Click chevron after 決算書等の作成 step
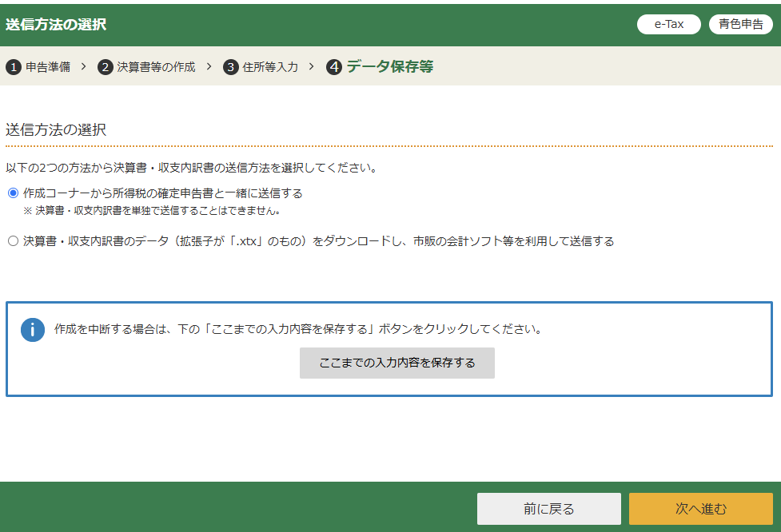This screenshot has width=781, height=532. coord(209,66)
